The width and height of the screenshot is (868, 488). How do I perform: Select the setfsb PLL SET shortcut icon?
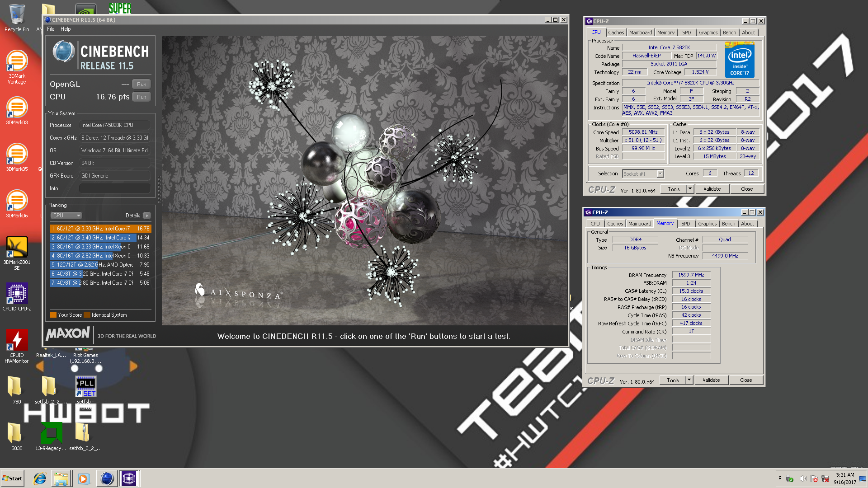pyautogui.click(x=85, y=387)
